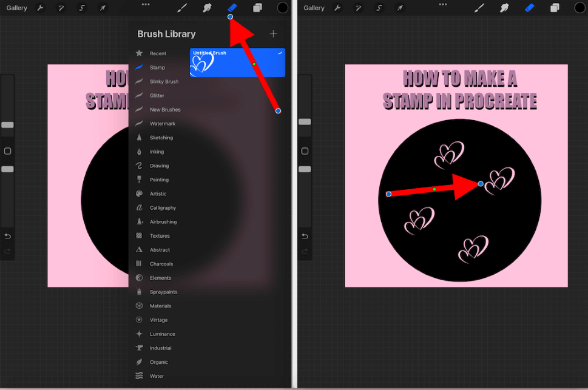
Task: Open Adjustments magic wand in left window
Action: (x=61, y=8)
